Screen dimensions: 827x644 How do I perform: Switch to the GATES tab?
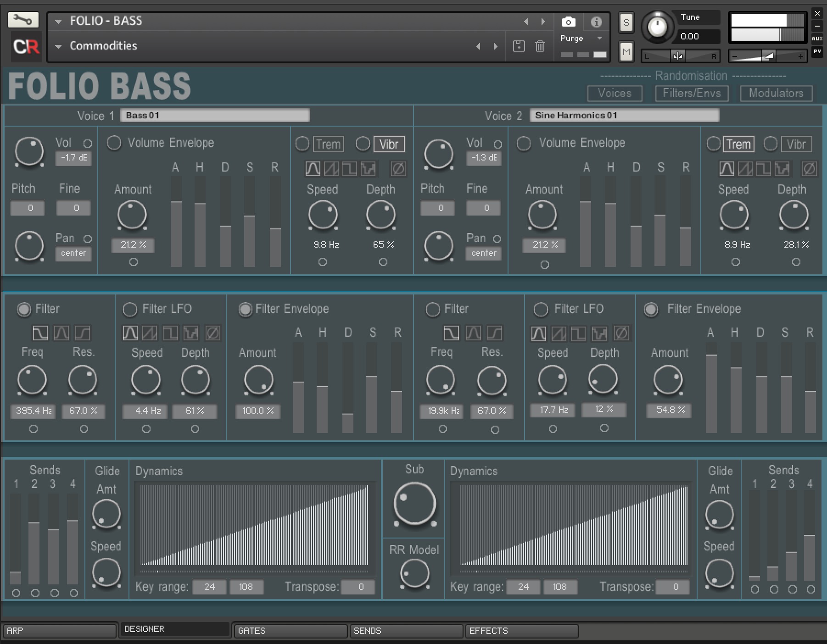(290, 631)
